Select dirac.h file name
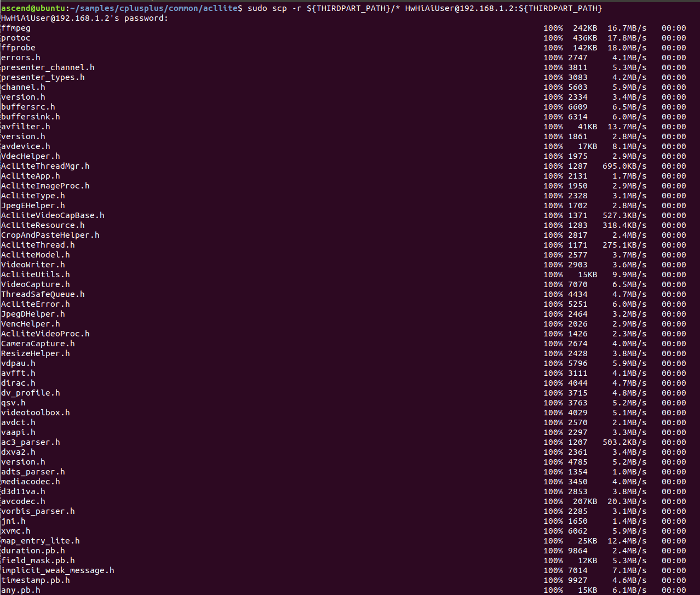 (18, 383)
